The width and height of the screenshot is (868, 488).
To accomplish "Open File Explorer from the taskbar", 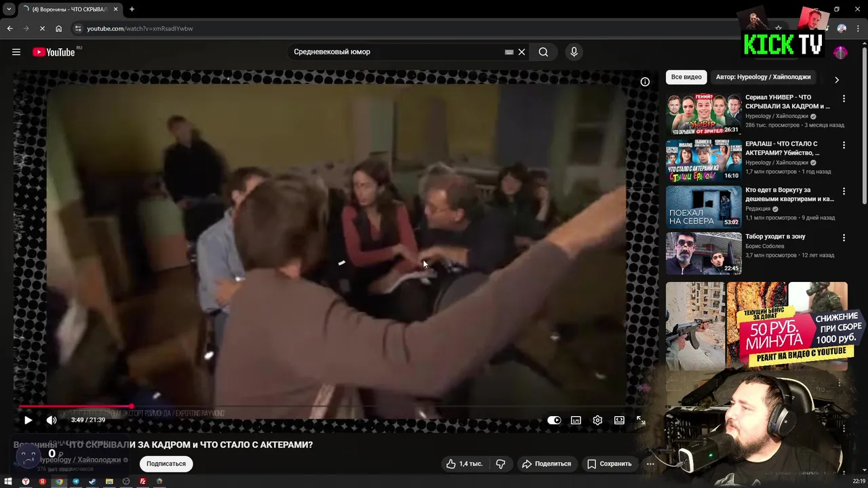I will (109, 481).
